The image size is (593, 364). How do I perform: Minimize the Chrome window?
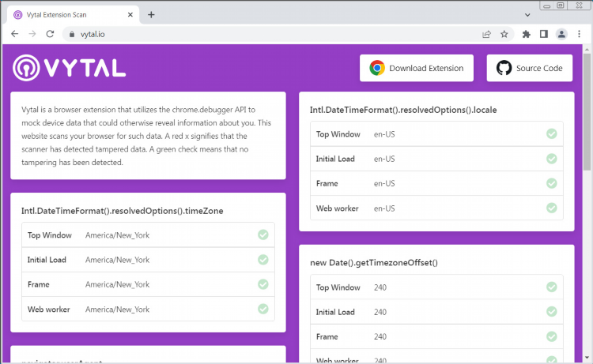pyautogui.click(x=546, y=6)
